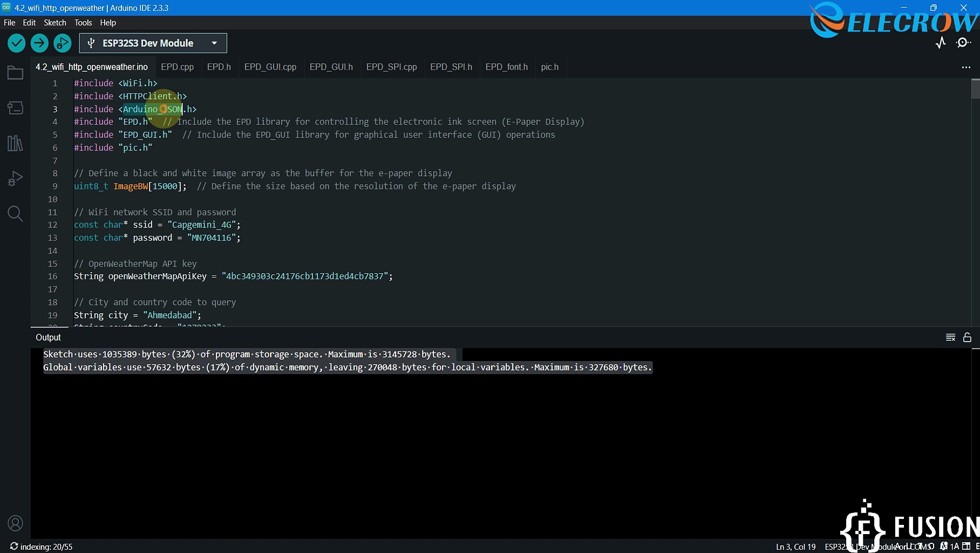Open the account profile icon
Viewport: 980px width, 553px height.
(x=15, y=523)
